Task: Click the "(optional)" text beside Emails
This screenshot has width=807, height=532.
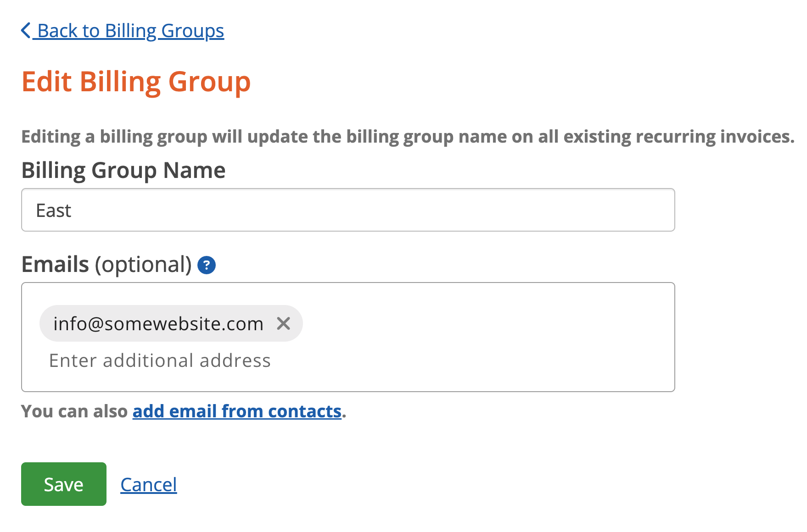Action: tap(143, 265)
